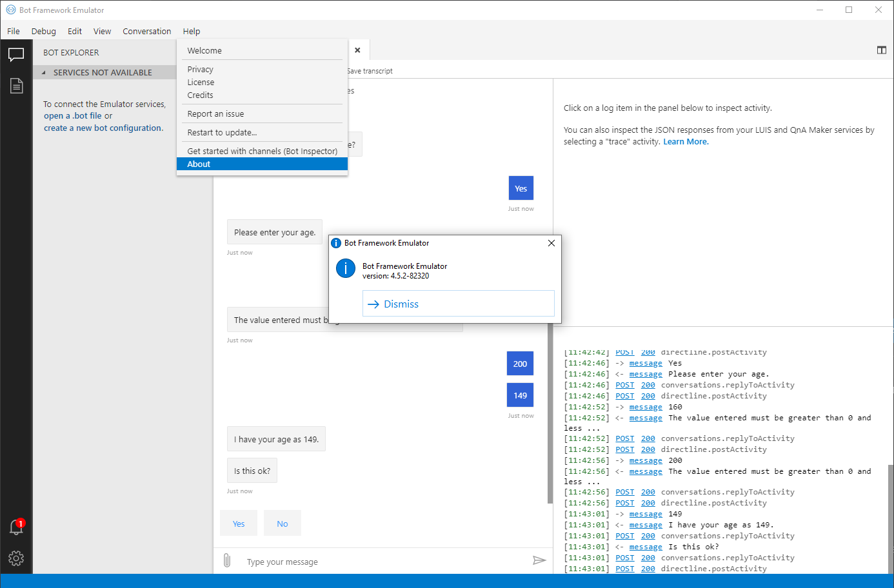
Task: Select the '200' user message bubble
Action: click(520, 364)
